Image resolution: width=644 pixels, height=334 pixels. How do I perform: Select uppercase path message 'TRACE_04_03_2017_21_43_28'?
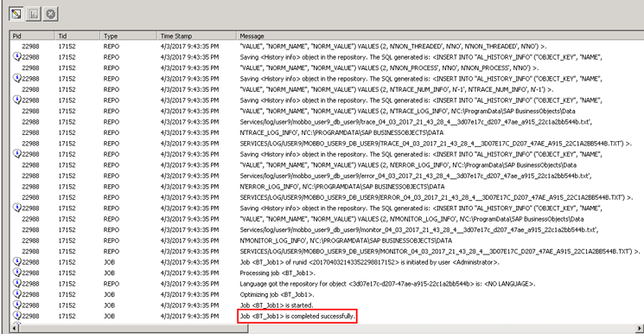436,143
